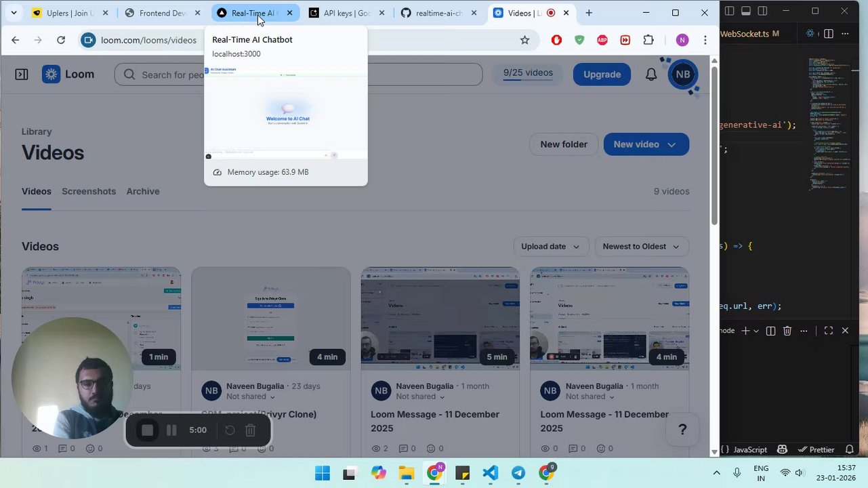The image size is (868, 488).
Task: Open VS Code notifications bell
Action: pyautogui.click(x=850, y=449)
